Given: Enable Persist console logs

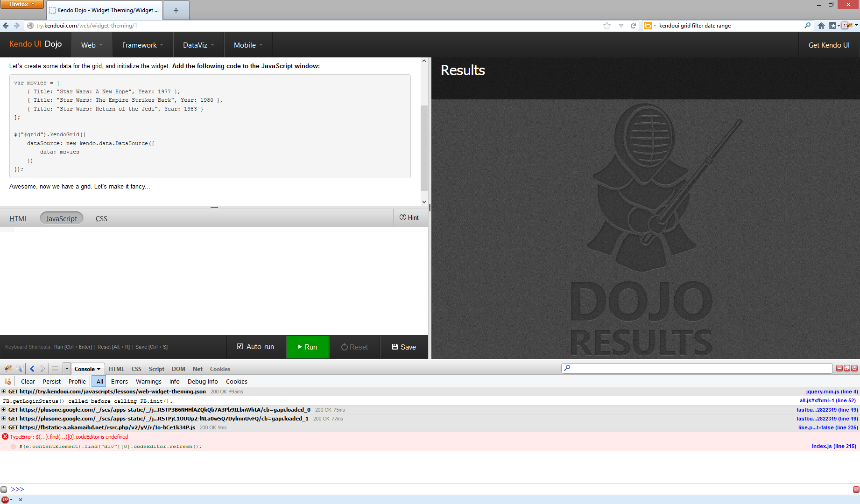Looking at the screenshot, I should pos(52,381).
